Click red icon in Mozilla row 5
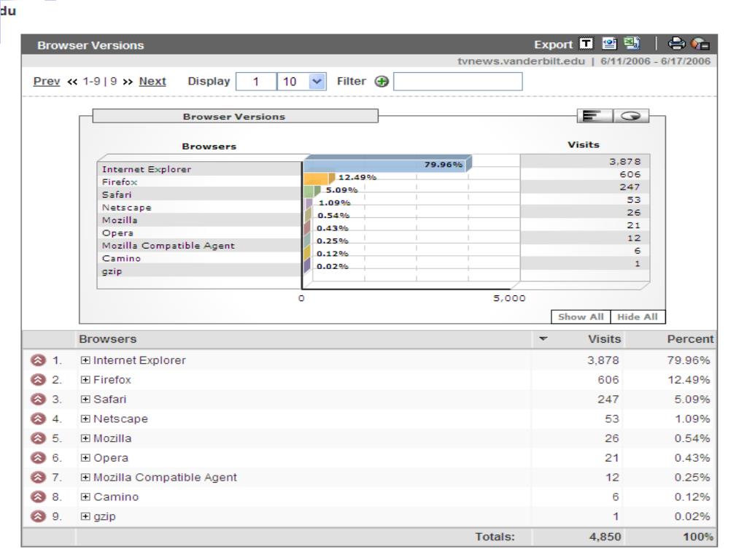Screen dimensions: 747x560 (x=38, y=438)
